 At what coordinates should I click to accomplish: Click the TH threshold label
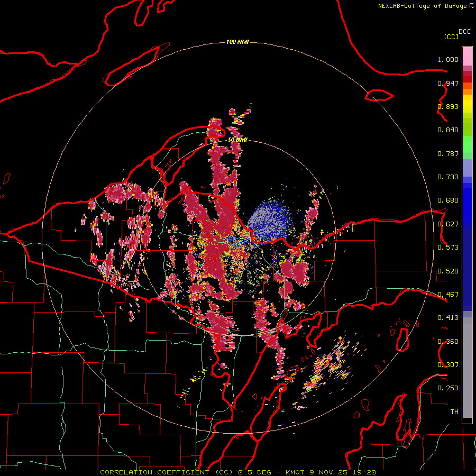coord(454,412)
